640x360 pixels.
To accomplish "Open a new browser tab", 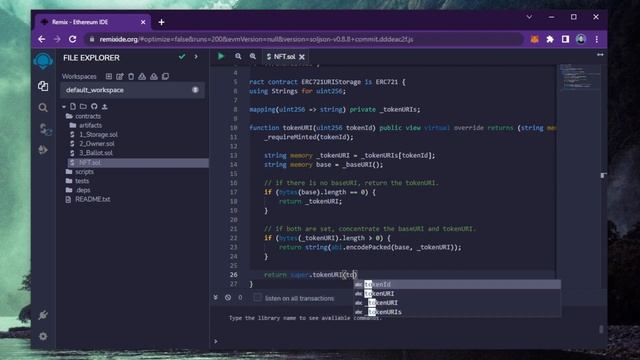I will [161, 22].
